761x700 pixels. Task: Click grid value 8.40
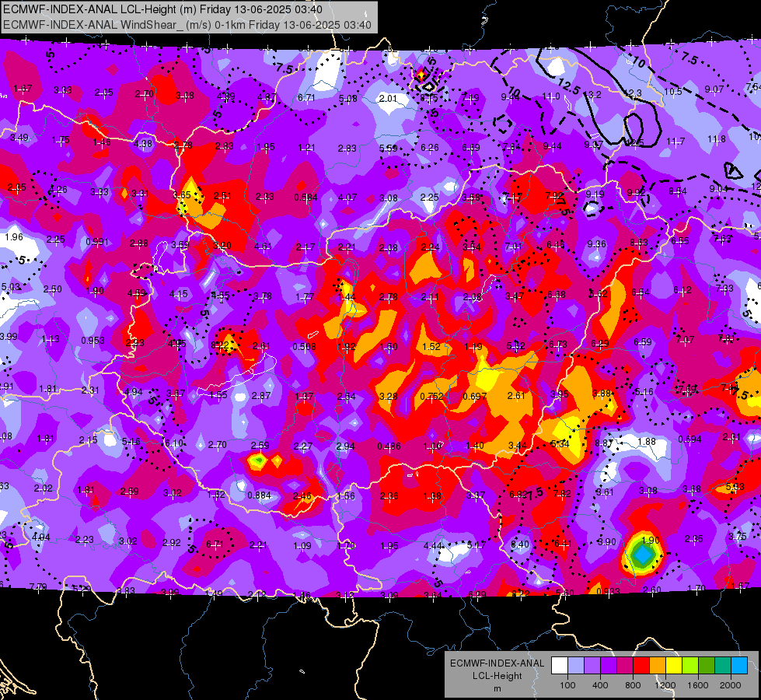point(520,544)
